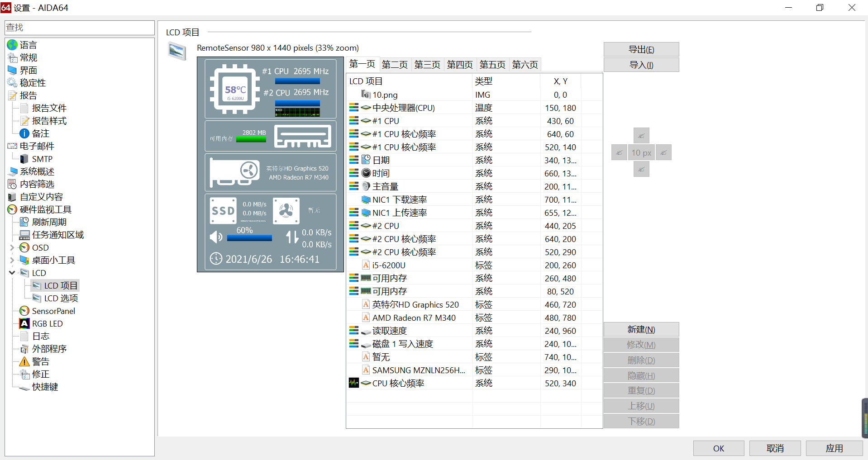
Task: Click the 导出(E) button
Action: tap(641, 50)
